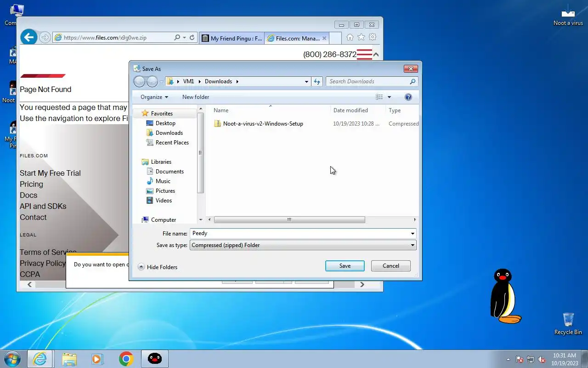588x368 pixels.
Task: Click the Pricing link on Files.com
Action: (x=31, y=184)
